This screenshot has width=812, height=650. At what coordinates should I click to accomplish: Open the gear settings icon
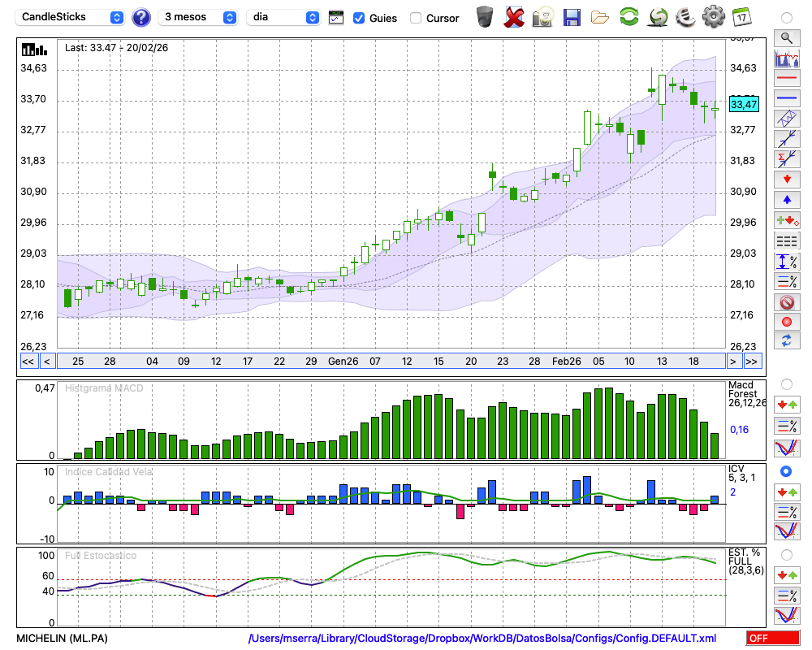(713, 17)
